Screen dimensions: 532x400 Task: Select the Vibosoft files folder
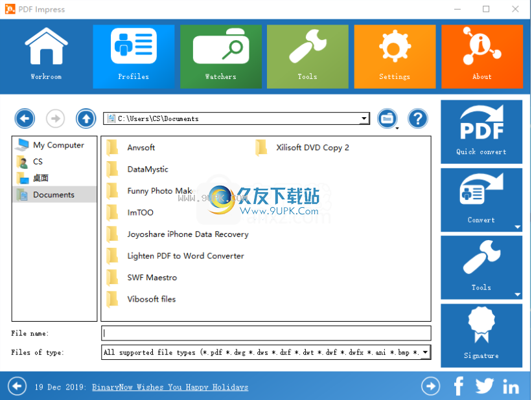click(x=141, y=299)
